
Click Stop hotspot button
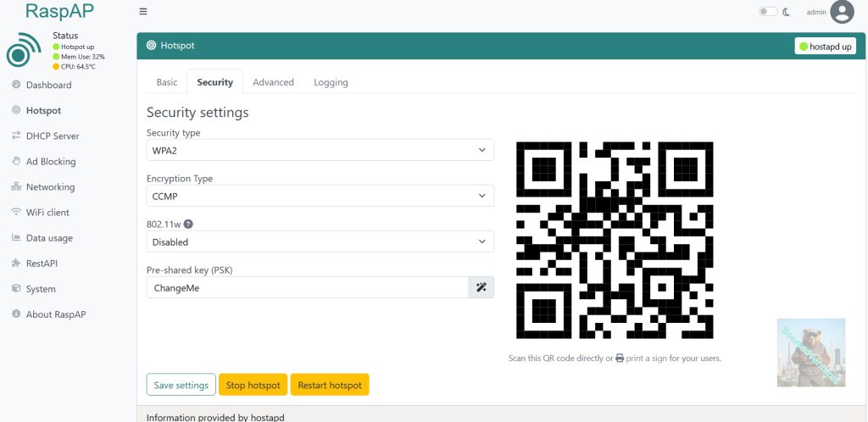253,385
